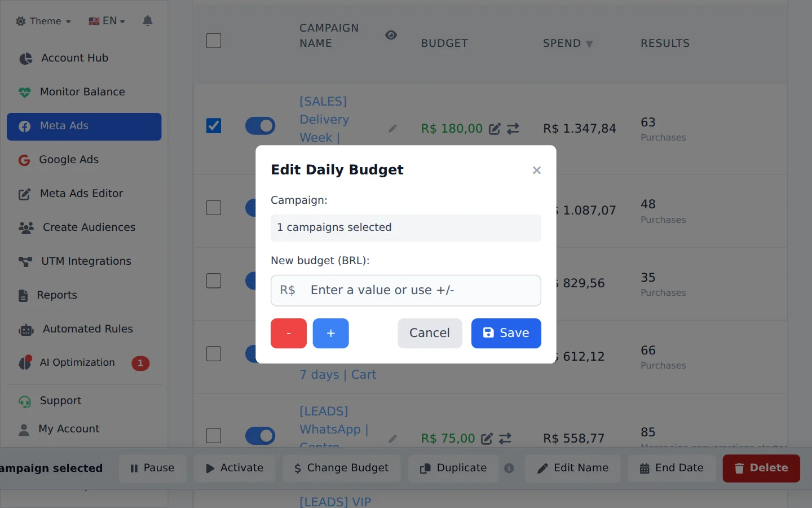Toggle the WhatsApp campaign status switch
The height and width of the screenshot is (508, 812).
pos(261,436)
